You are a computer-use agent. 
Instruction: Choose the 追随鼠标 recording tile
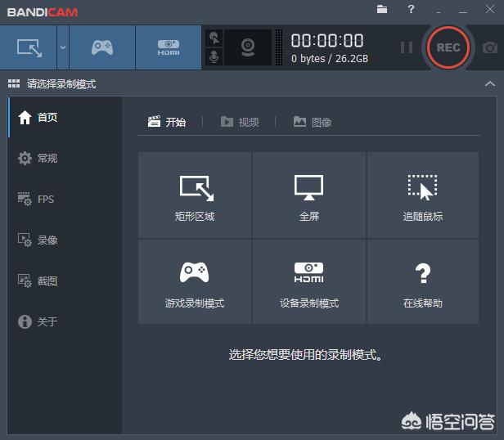point(423,195)
